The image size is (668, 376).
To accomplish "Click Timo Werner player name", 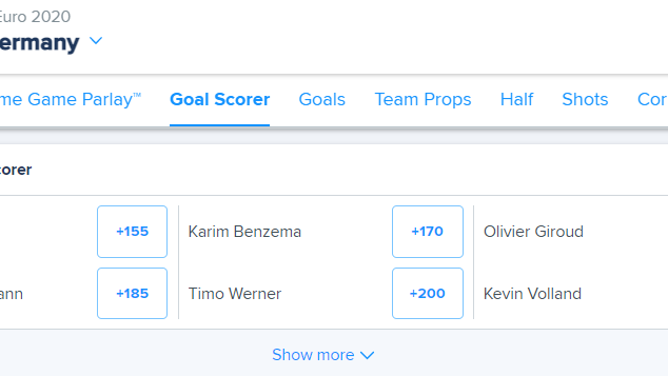I will pyautogui.click(x=235, y=294).
